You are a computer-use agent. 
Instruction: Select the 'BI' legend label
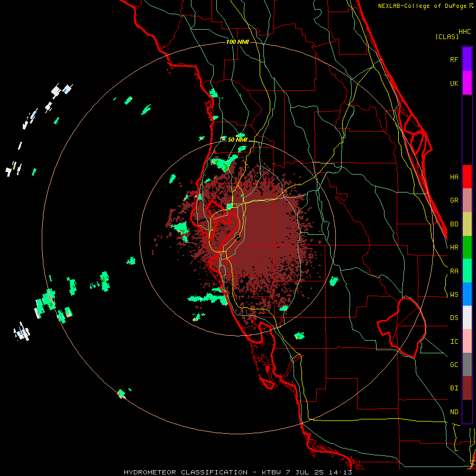[454, 388]
